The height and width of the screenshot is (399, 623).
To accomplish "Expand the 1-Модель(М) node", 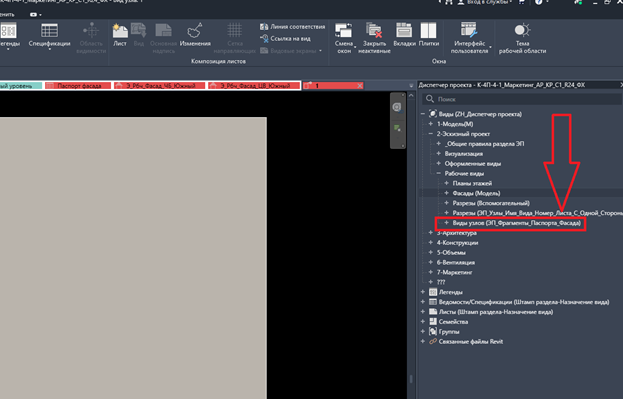I will [x=431, y=124].
